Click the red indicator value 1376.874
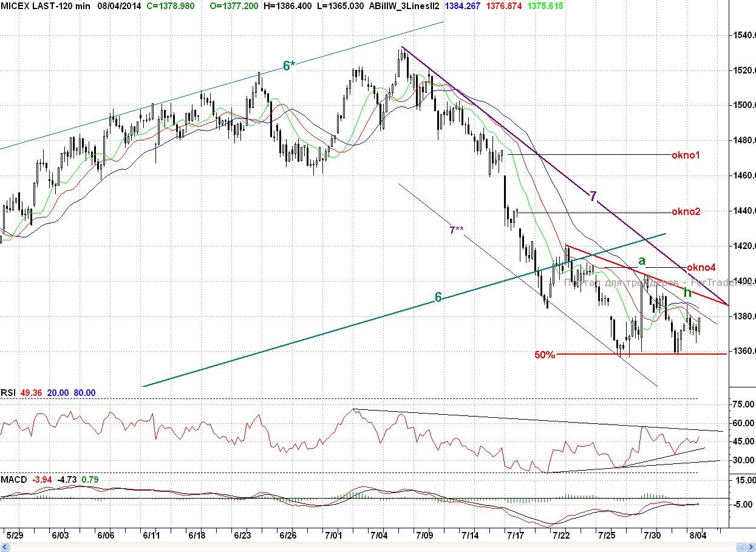 pyautogui.click(x=505, y=5)
